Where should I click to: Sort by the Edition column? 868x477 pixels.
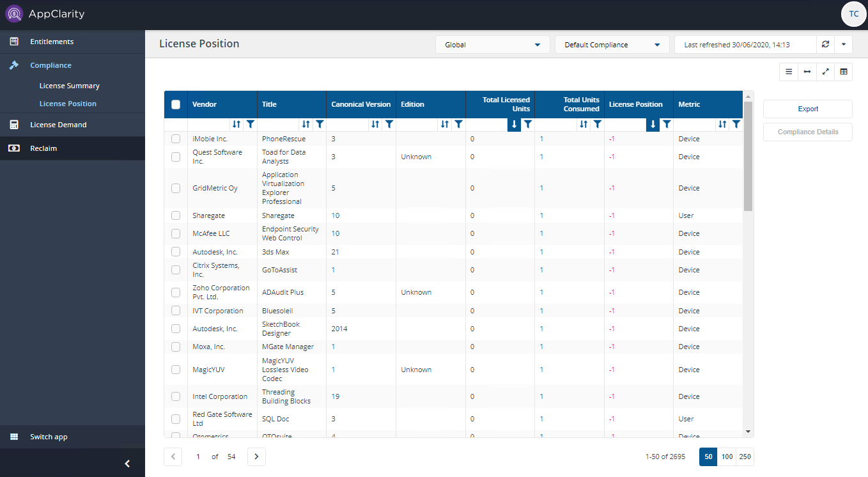click(445, 125)
